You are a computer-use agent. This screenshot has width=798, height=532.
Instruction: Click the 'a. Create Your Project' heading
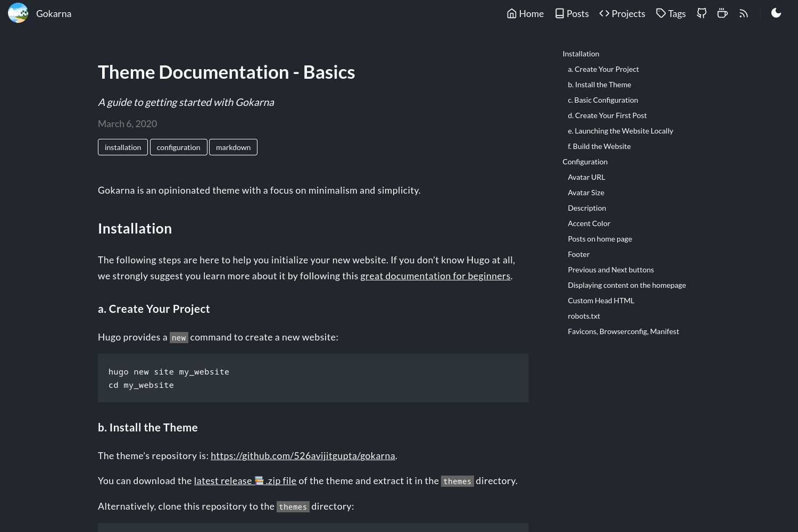154,309
